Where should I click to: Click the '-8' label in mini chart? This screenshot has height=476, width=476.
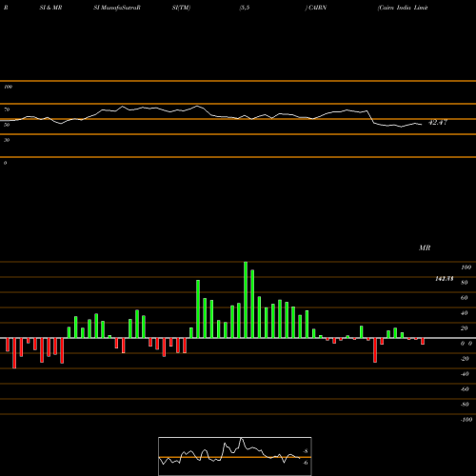(305, 451)
